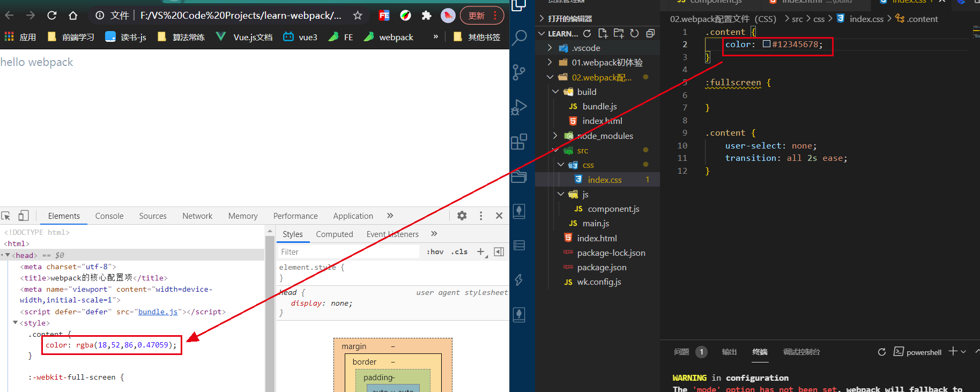Switch to Network tab in DevTools

(x=197, y=216)
